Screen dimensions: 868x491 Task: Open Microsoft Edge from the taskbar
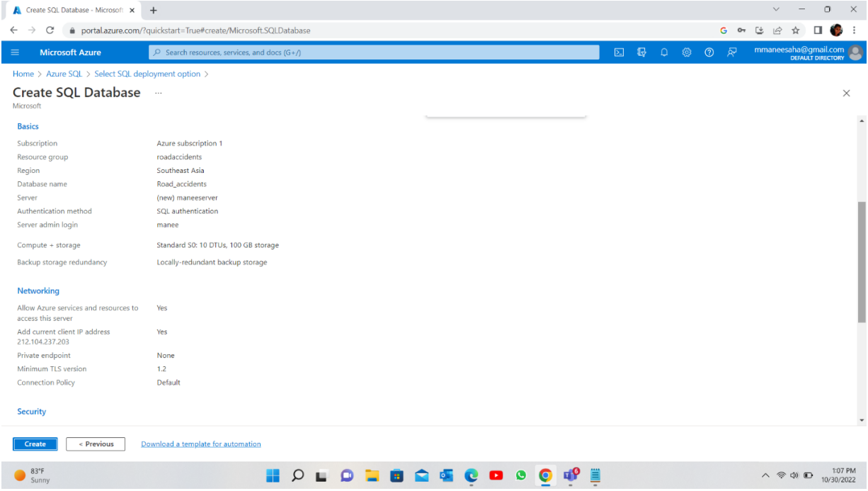tap(472, 475)
